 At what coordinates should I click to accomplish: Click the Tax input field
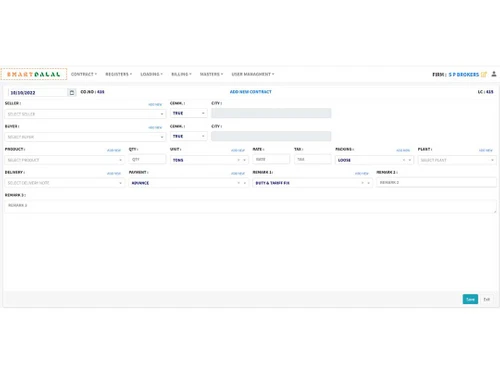click(x=312, y=159)
